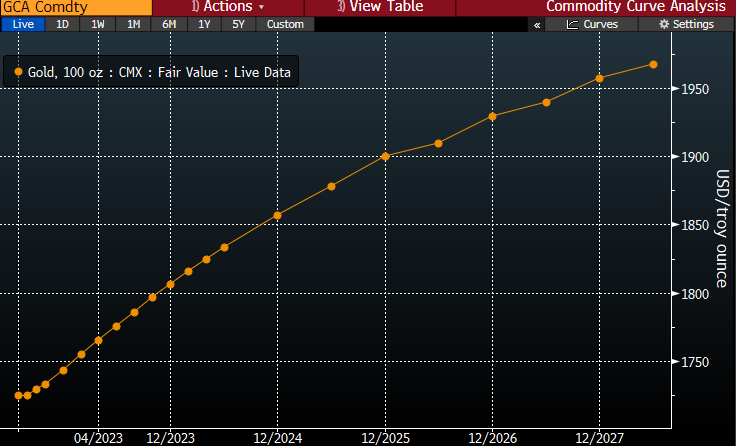Screen dimensions: 736x446
Task: Collapse panel with the double-chevron icon
Action: click(x=537, y=25)
